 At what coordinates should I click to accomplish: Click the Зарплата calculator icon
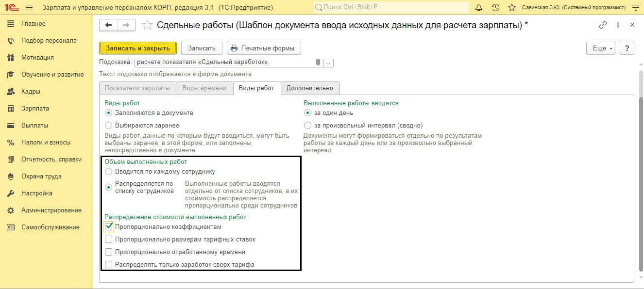11,109
